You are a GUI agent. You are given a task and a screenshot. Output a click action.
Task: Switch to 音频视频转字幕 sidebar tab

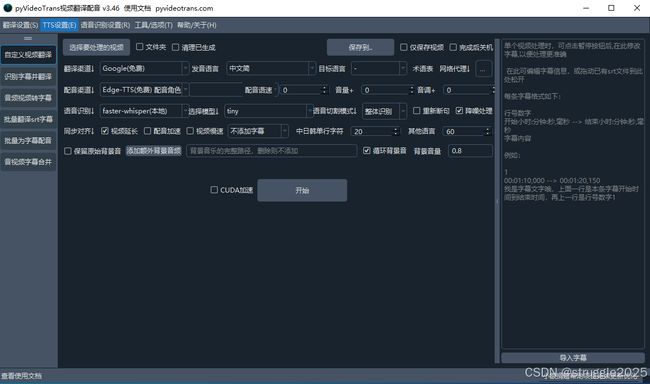[x=28, y=98]
